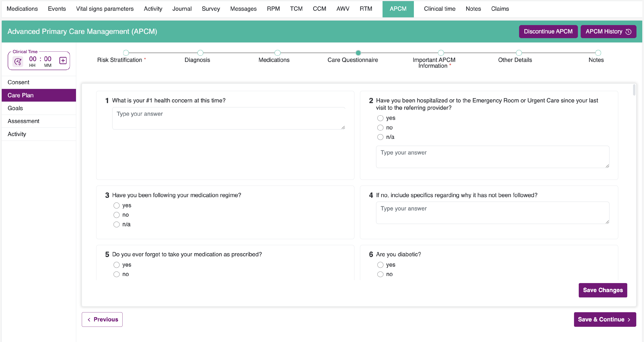The width and height of the screenshot is (644, 342).
Task: Click the Diagnosis step circle
Action: click(200, 53)
